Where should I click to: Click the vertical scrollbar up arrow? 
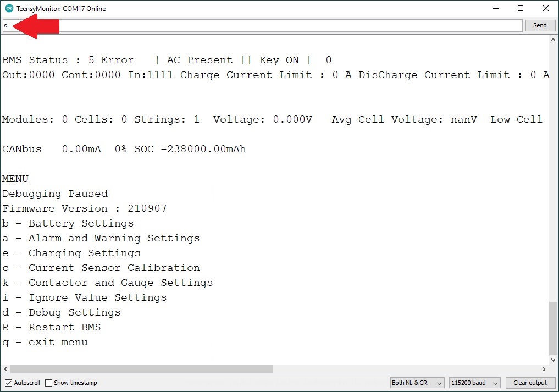click(x=553, y=40)
